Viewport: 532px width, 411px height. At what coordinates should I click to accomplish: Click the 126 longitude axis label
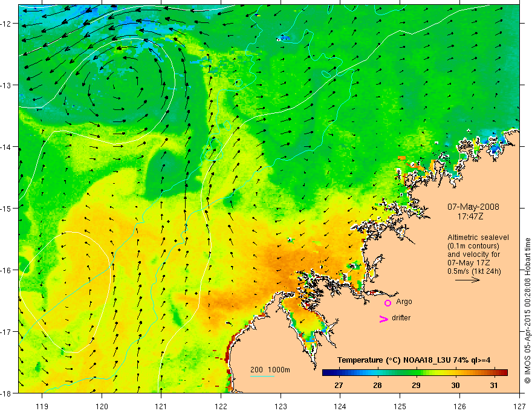click(x=459, y=406)
